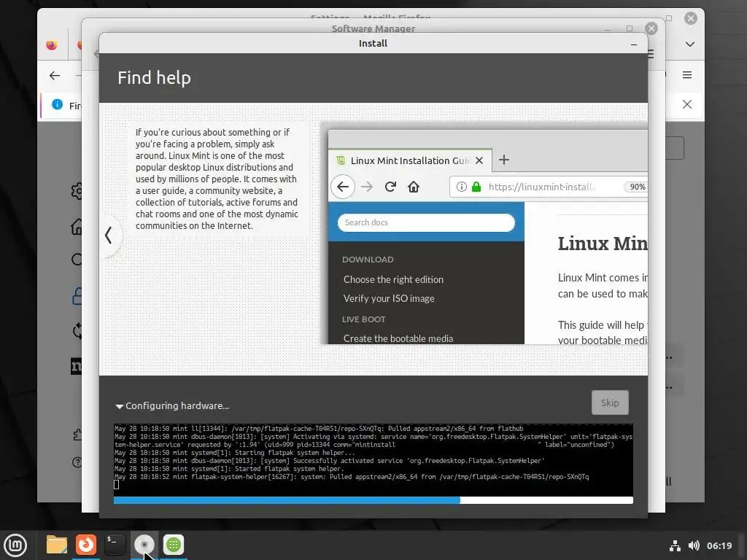Image resolution: width=747 pixels, height=560 pixels.
Task: Open Software Manager hamburger menu
Action: click(651, 54)
